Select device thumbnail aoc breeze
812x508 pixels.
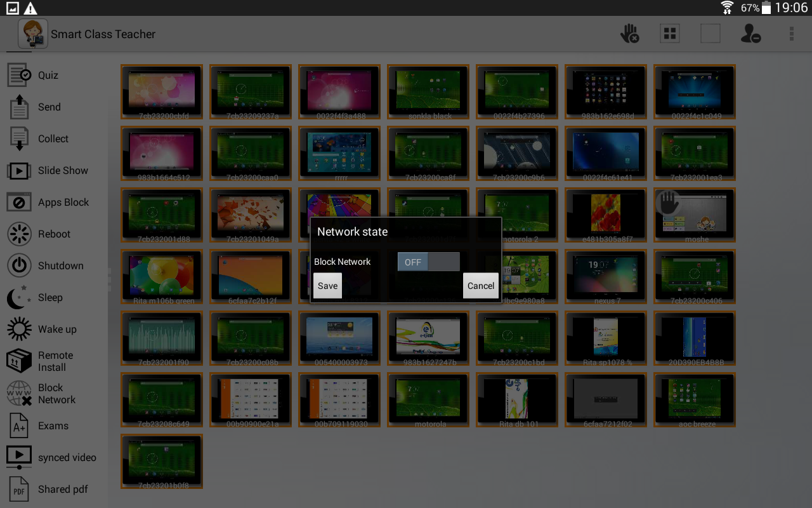(x=695, y=399)
